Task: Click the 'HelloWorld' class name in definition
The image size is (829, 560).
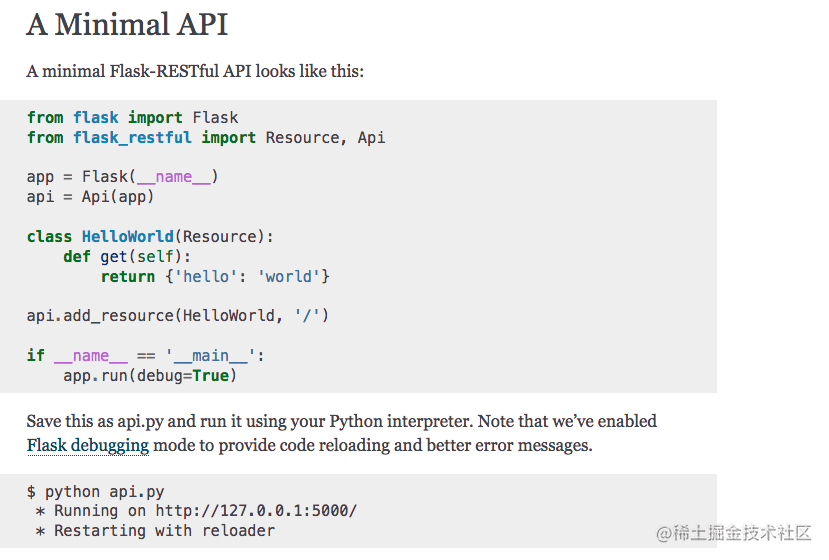Action: [127, 237]
